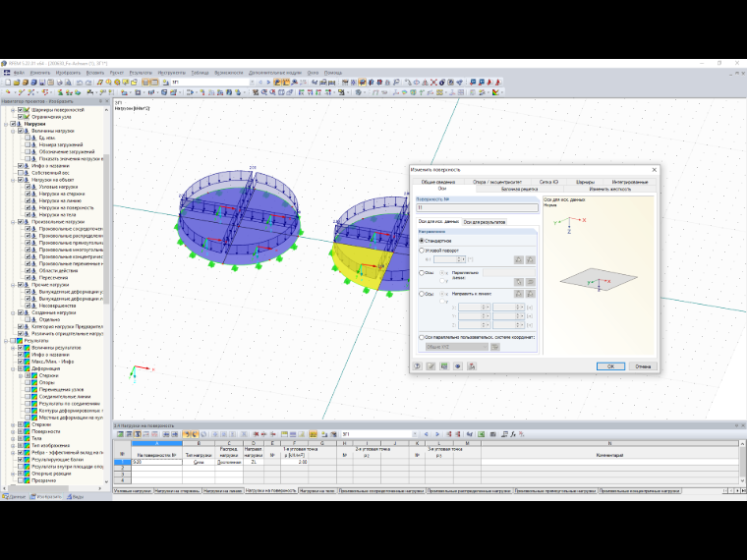Click the Excel export icon in table toolbar
747x560 pixels.
point(482,434)
